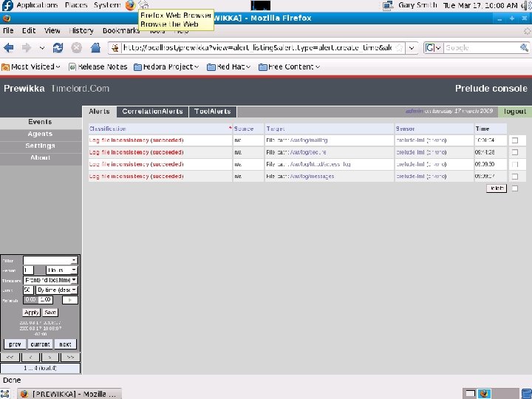Click the volume speaker icon in the top panel
532x399 pixels.
526,5
